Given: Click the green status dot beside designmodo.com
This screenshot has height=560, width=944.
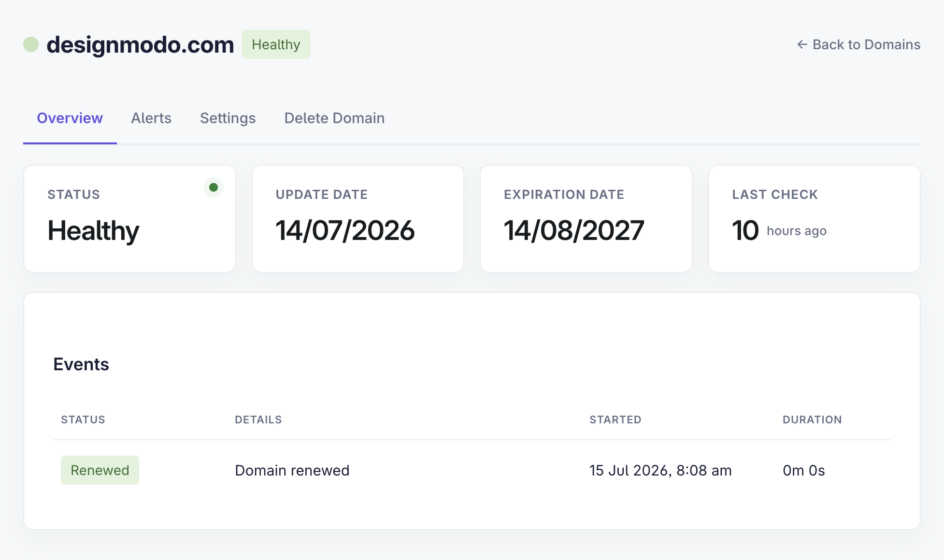Looking at the screenshot, I should click(31, 44).
